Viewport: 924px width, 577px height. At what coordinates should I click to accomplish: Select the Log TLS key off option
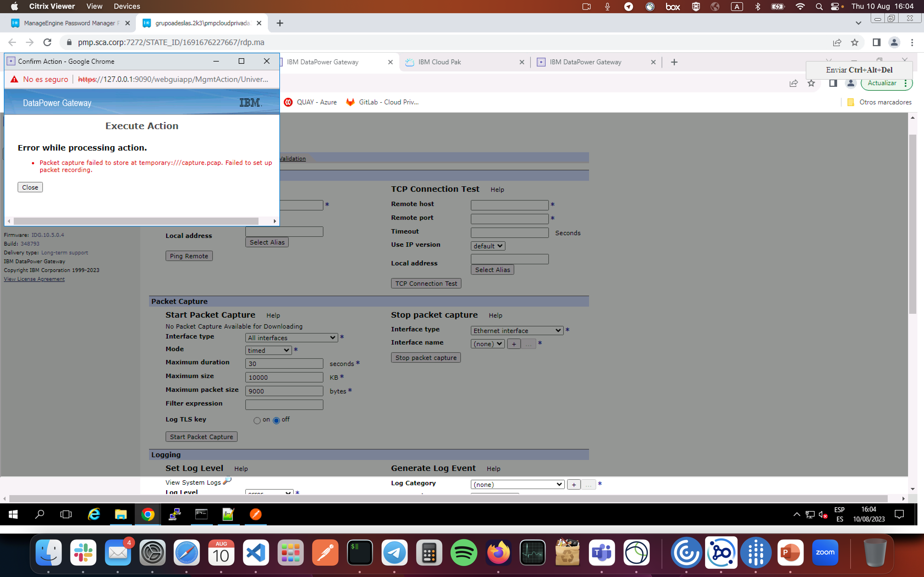tap(276, 421)
